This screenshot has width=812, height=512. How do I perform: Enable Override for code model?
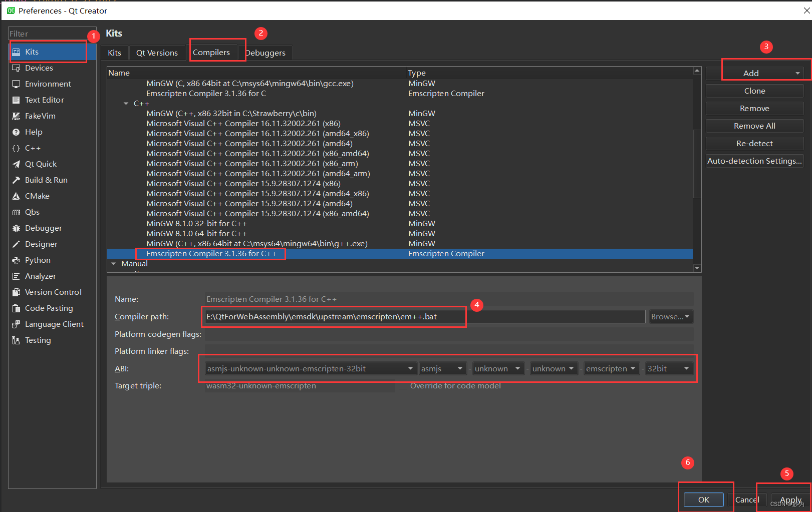coord(402,386)
